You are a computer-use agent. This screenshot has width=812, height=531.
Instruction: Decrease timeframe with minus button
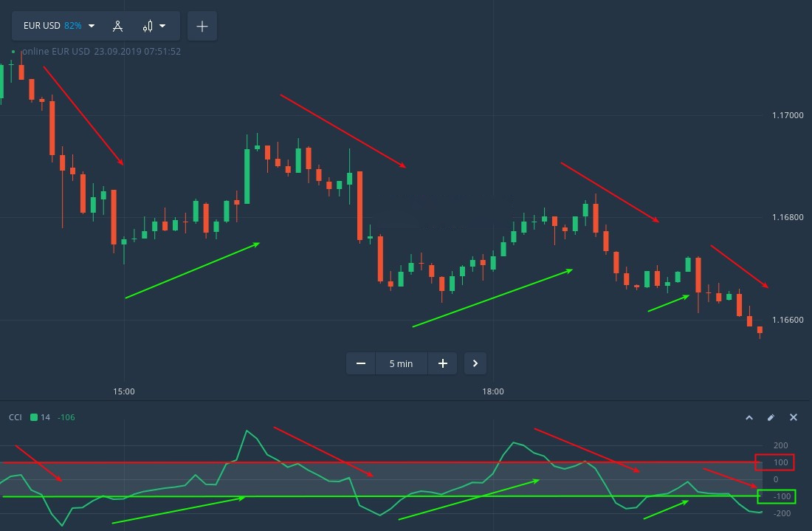[361, 363]
